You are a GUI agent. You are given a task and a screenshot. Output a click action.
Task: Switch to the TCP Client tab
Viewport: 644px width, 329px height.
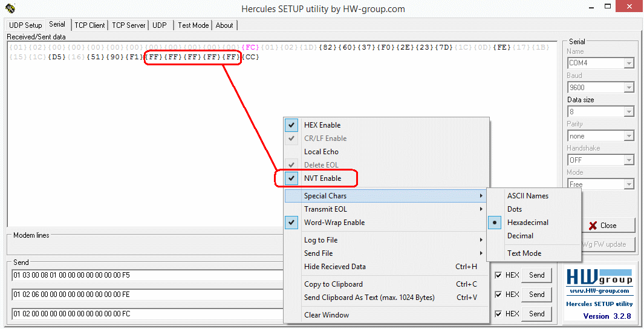89,25
